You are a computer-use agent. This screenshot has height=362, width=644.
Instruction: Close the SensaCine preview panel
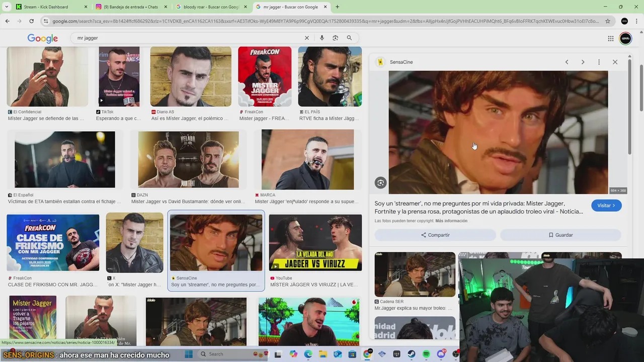tap(615, 62)
